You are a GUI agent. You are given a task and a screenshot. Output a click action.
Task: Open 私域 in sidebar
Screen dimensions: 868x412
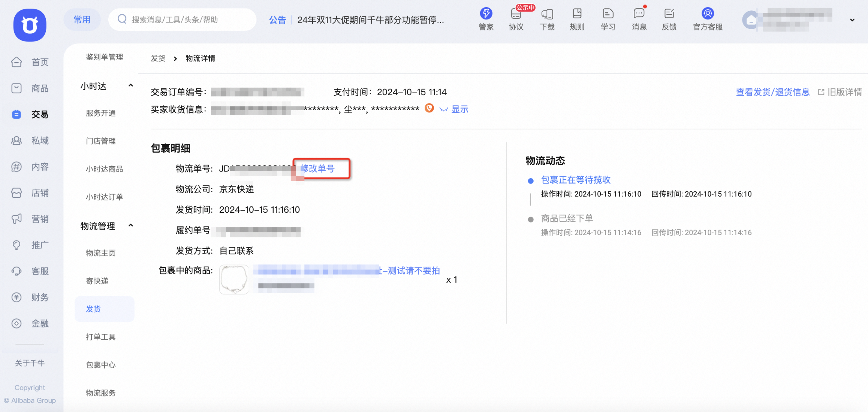click(30, 141)
